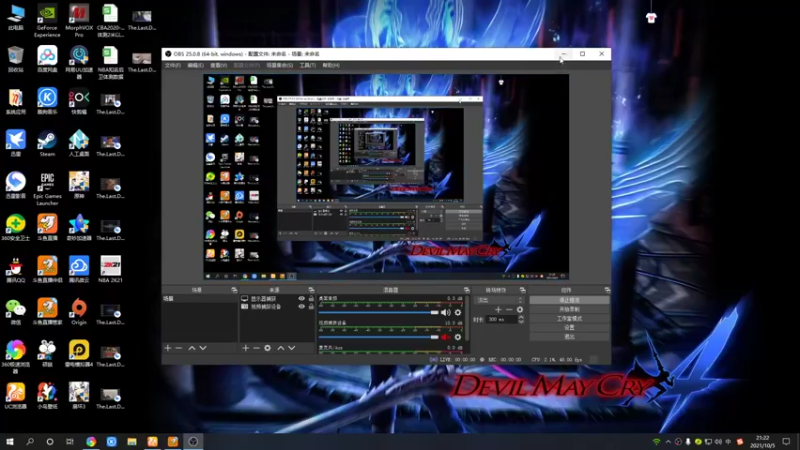
Task: Adjust the transition duration stepper arrows
Action: [521, 319]
